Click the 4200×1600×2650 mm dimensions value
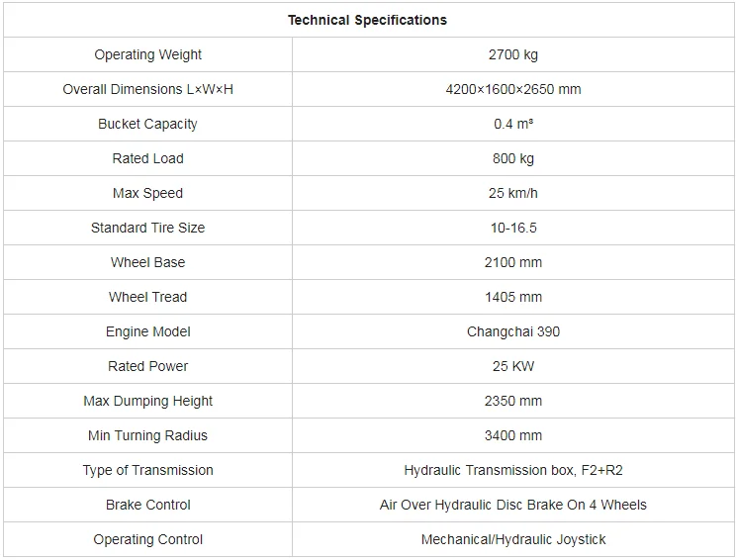The width and height of the screenshot is (736, 560). (x=513, y=89)
